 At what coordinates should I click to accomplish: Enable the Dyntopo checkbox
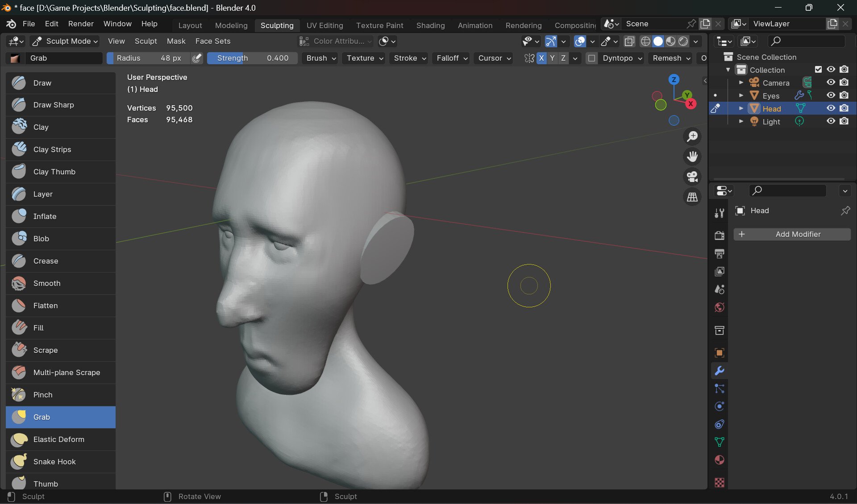591,58
